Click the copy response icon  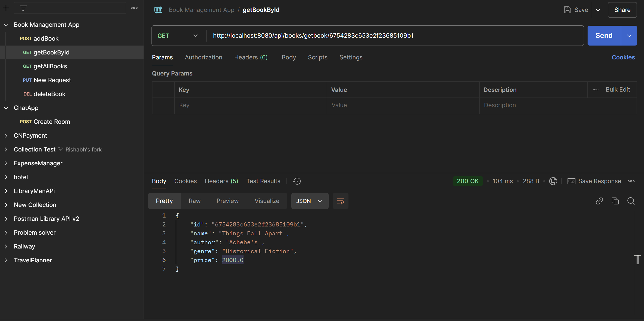tap(615, 201)
